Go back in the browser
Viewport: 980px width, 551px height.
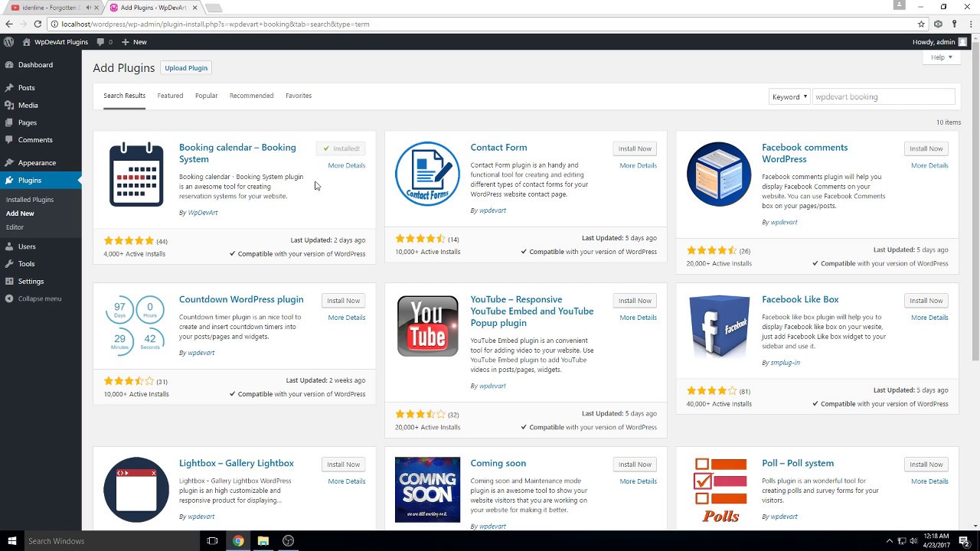click(x=9, y=24)
